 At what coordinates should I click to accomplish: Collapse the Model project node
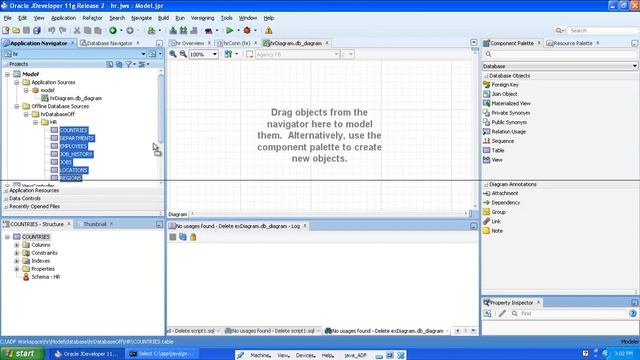click(7, 74)
